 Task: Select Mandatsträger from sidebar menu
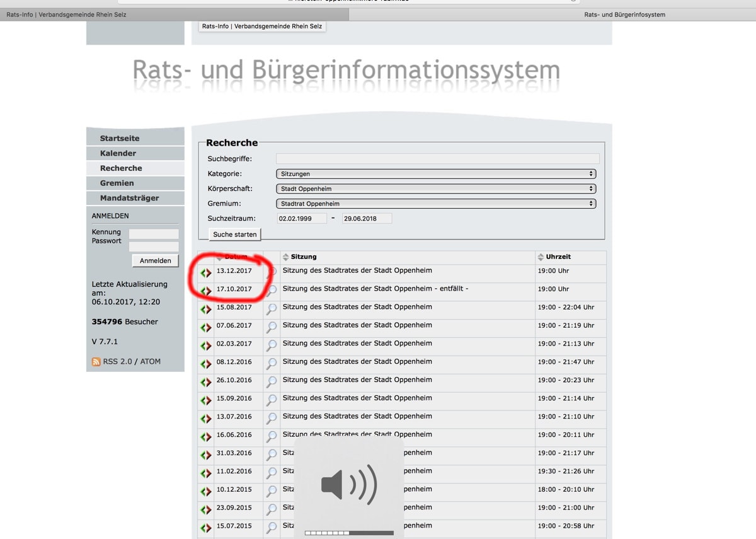129,198
